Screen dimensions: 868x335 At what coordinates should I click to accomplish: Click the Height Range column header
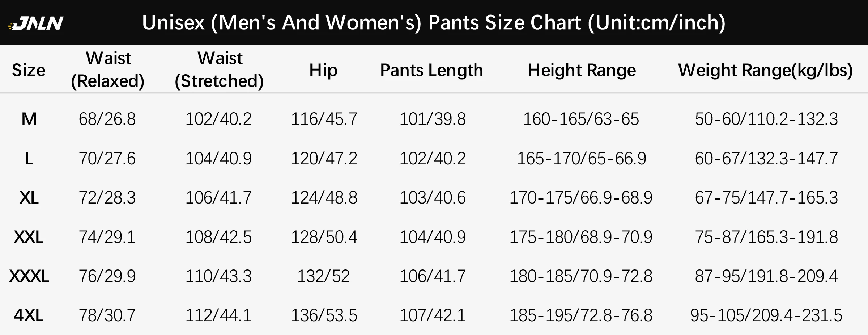tap(582, 70)
